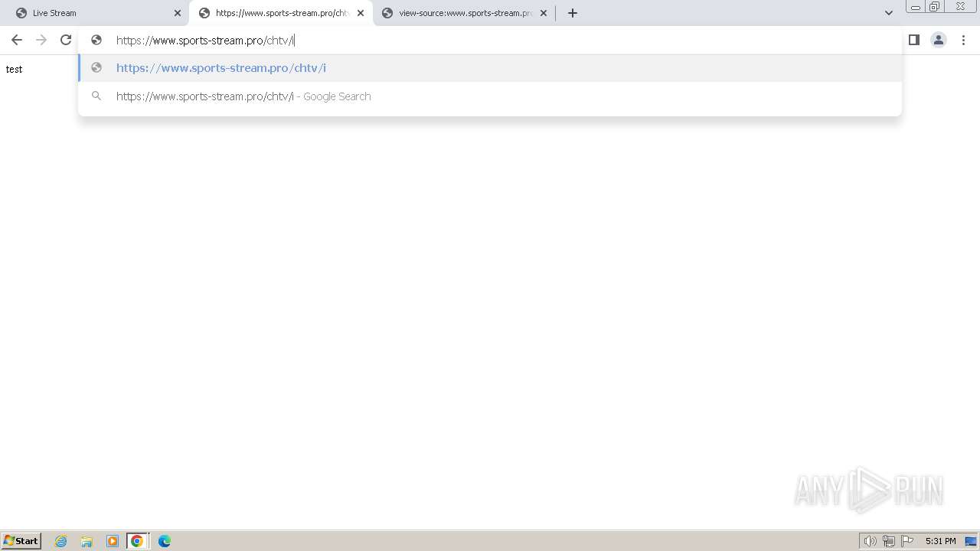
Task: Open volume speaker tray icon
Action: [x=870, y=541]
